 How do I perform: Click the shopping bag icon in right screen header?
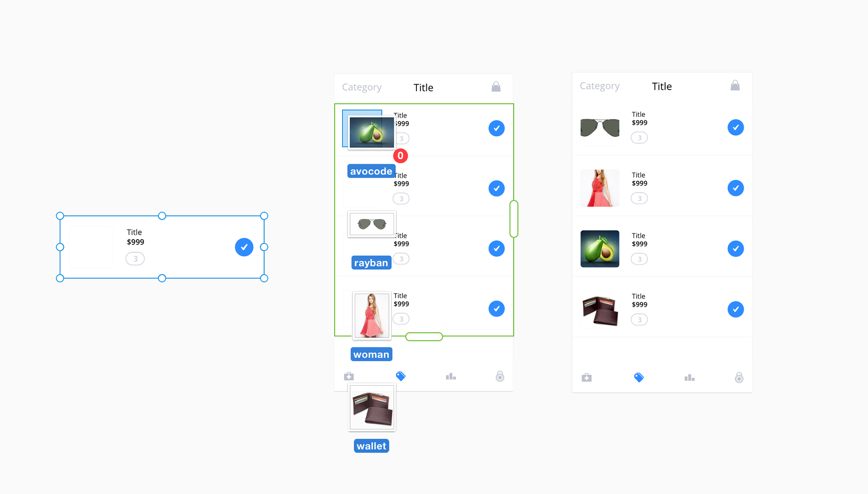point(735,85)
